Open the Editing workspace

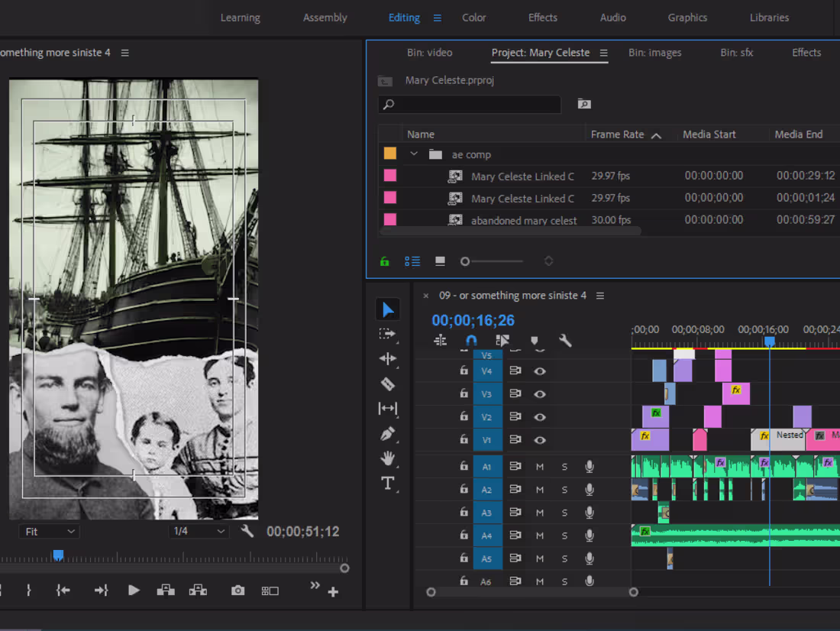pos(403,17)
